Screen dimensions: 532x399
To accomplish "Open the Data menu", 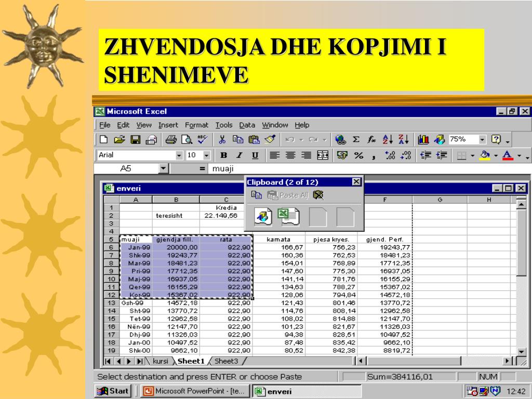I will [x=247, y=125].
